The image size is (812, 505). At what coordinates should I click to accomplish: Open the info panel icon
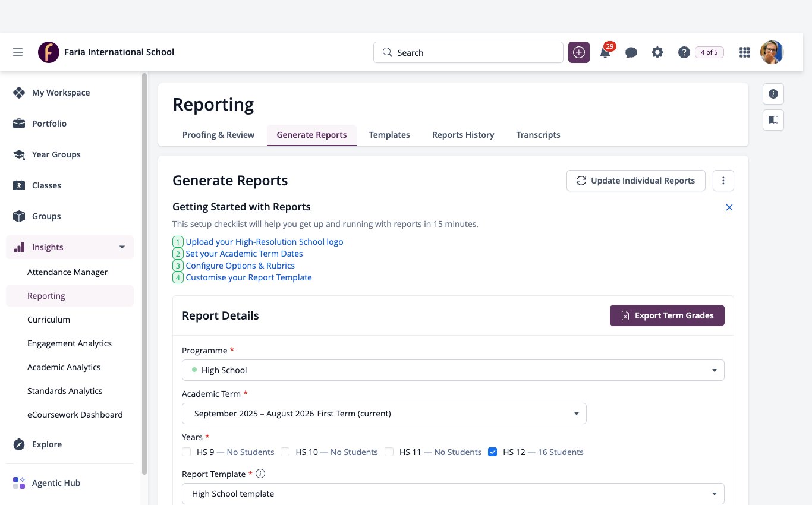(773, 94)
